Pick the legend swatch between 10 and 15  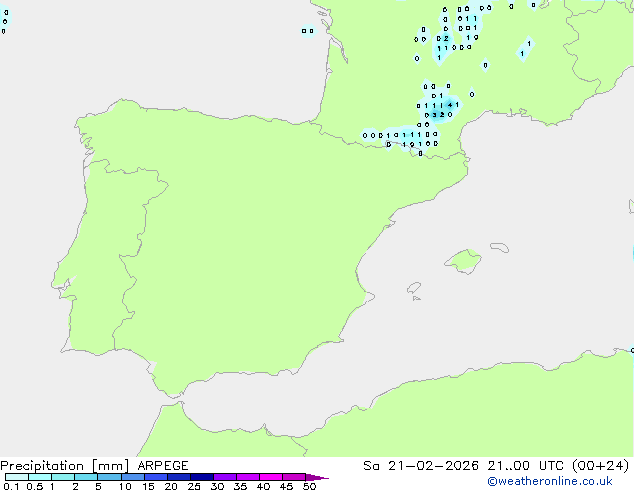132,477
